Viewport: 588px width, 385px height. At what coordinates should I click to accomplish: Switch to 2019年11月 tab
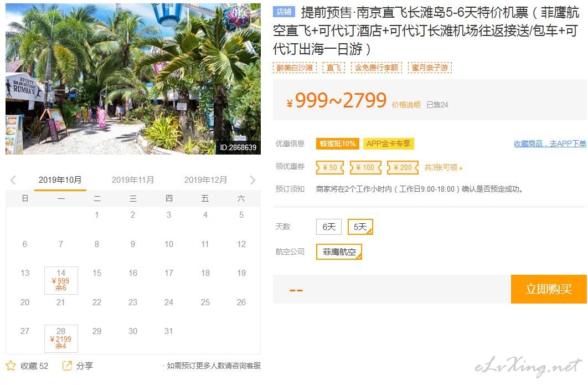(133, 179)
